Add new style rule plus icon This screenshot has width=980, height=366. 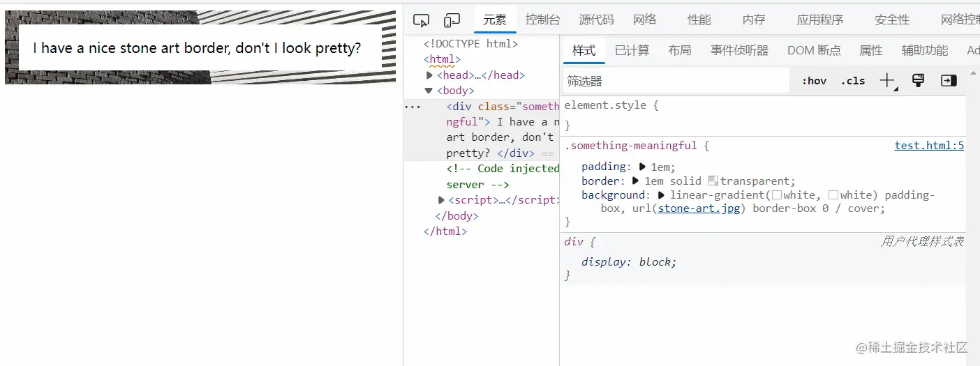888,81
